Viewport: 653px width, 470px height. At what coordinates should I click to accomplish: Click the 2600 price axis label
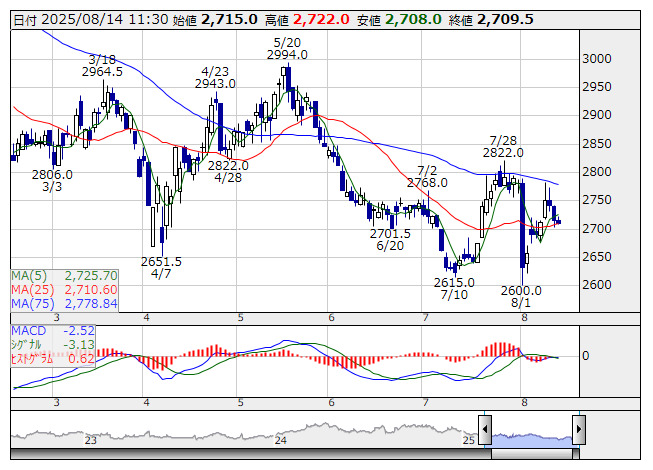pyautogui.click(x=597, y=285)
